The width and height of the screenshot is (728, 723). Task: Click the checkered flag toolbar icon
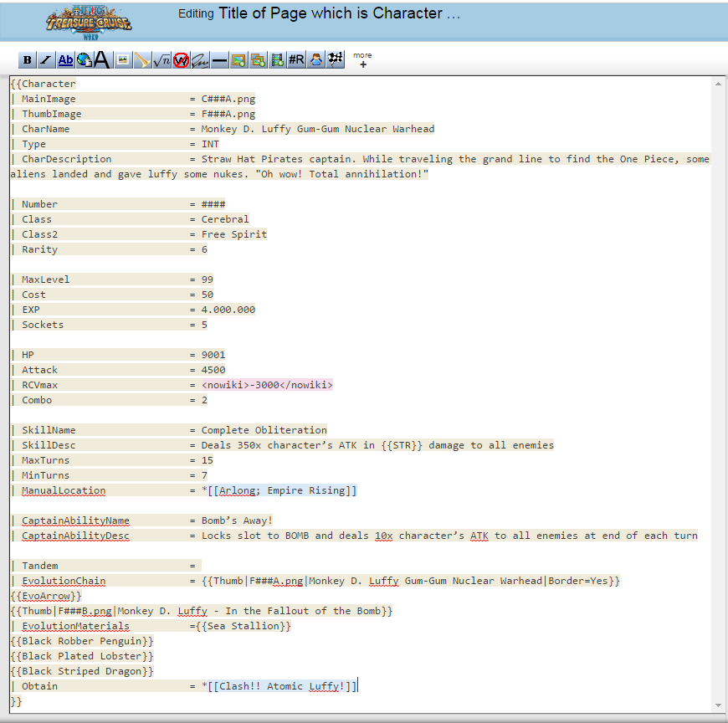(336, 60)
